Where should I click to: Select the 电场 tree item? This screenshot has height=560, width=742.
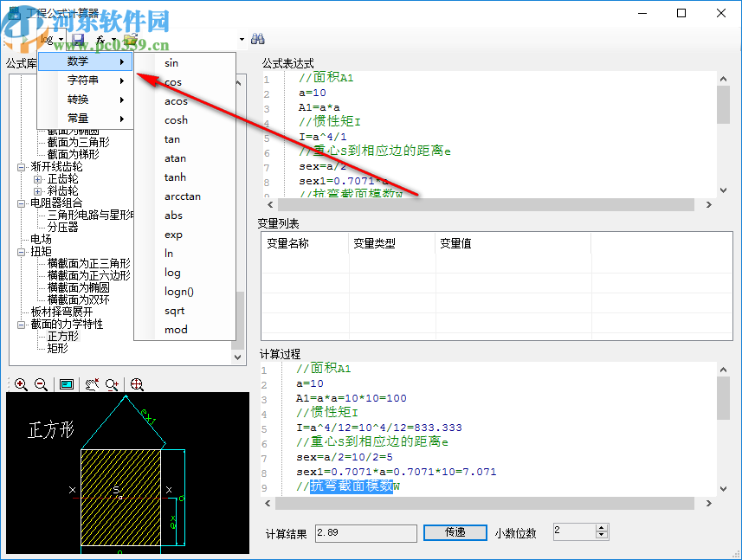(41, 240)
